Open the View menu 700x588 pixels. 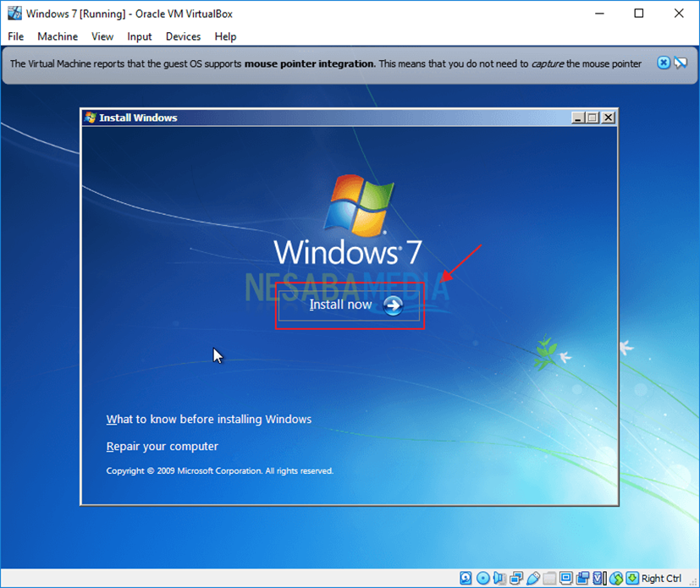(x=102, y=36)
